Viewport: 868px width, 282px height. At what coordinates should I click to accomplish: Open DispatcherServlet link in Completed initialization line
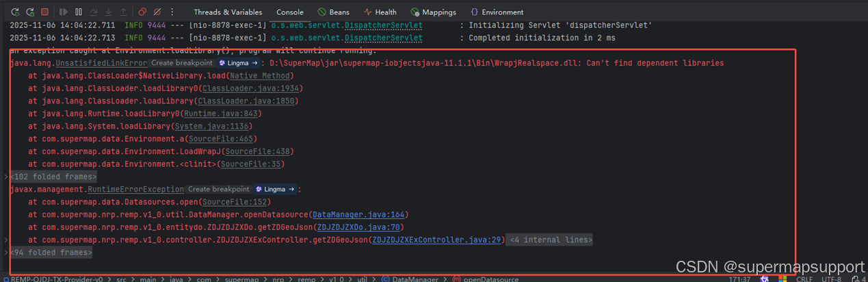383,38
